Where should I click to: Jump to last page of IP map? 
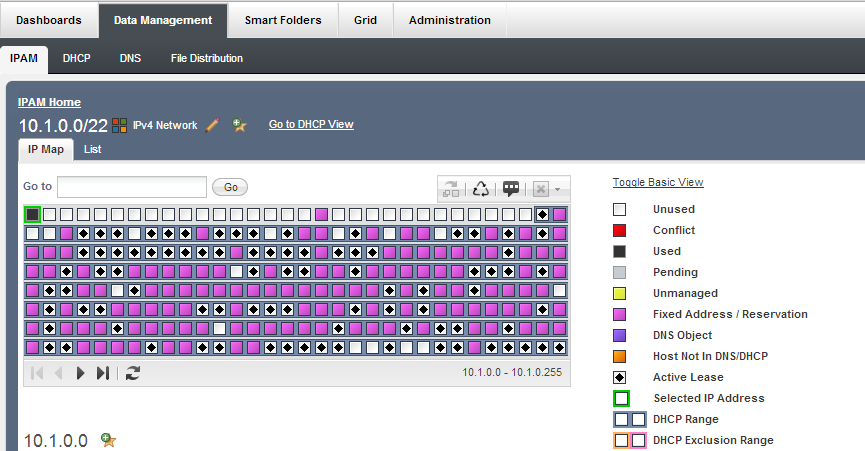coord(102,373)
